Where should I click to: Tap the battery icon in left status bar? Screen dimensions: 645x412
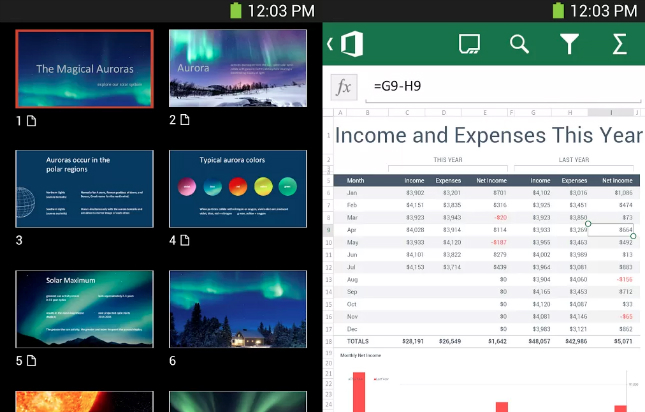236,11
